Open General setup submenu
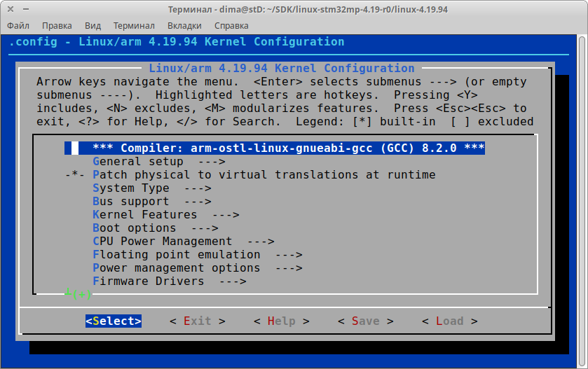 point(159,162)
